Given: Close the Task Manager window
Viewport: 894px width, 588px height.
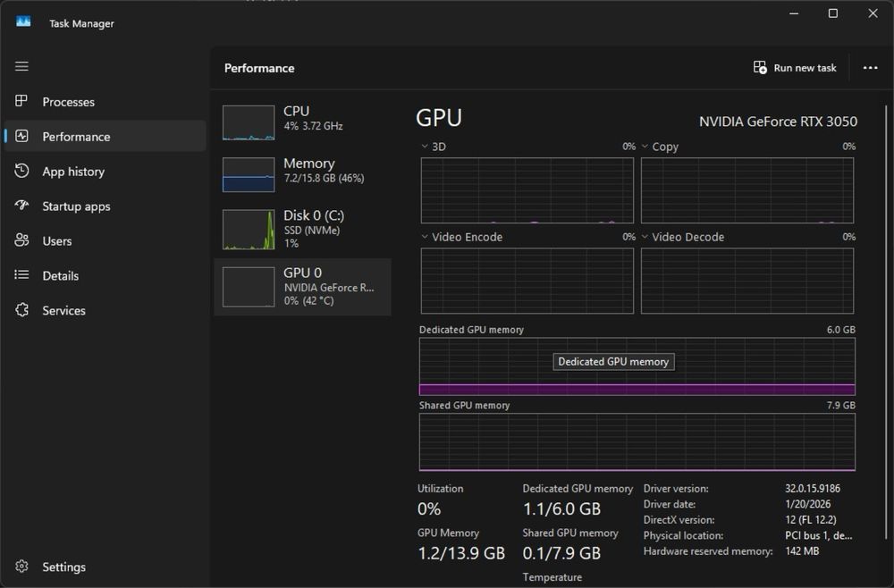Looking at the screenshot, I should coord(873,13).
